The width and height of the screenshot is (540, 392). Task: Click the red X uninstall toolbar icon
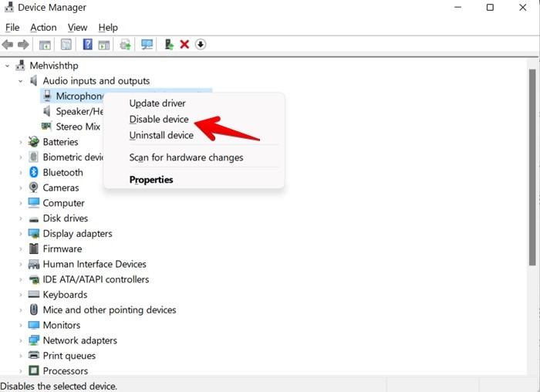click(184, 45)
